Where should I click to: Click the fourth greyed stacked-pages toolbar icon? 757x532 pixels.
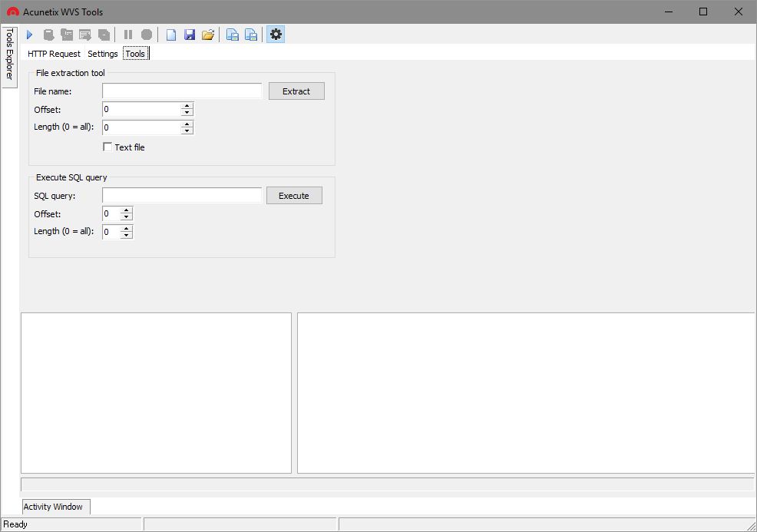tap(104, 35)
